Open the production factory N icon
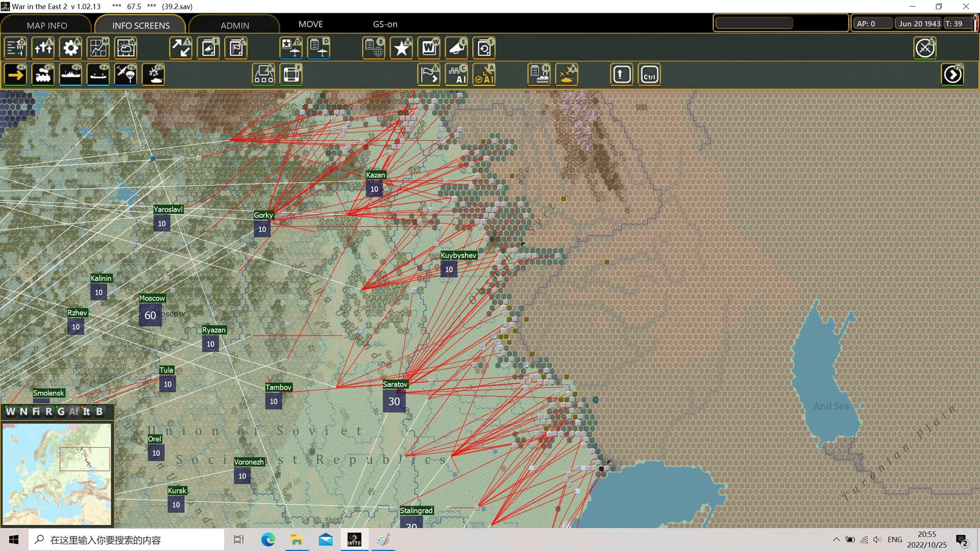The image size is (980, 551). [x=540, y=75]
